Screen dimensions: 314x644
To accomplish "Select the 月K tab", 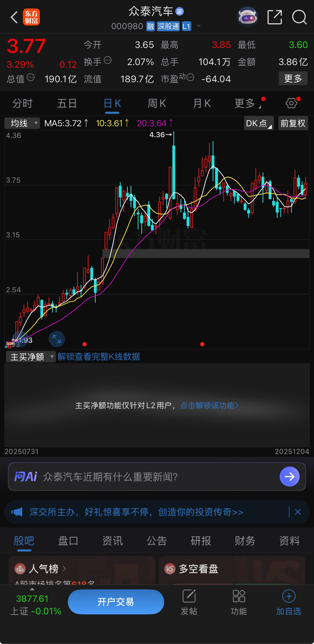I will 202,104.
